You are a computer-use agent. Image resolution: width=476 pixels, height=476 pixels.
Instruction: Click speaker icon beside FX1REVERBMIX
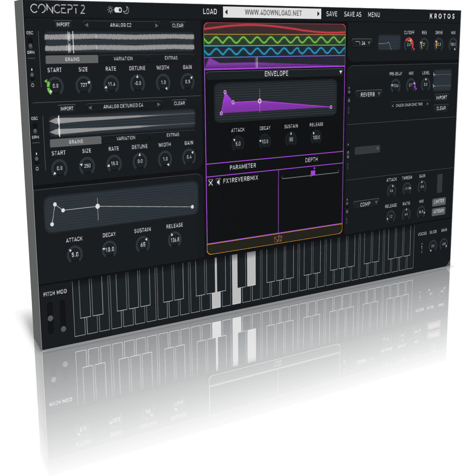[218, 181]
